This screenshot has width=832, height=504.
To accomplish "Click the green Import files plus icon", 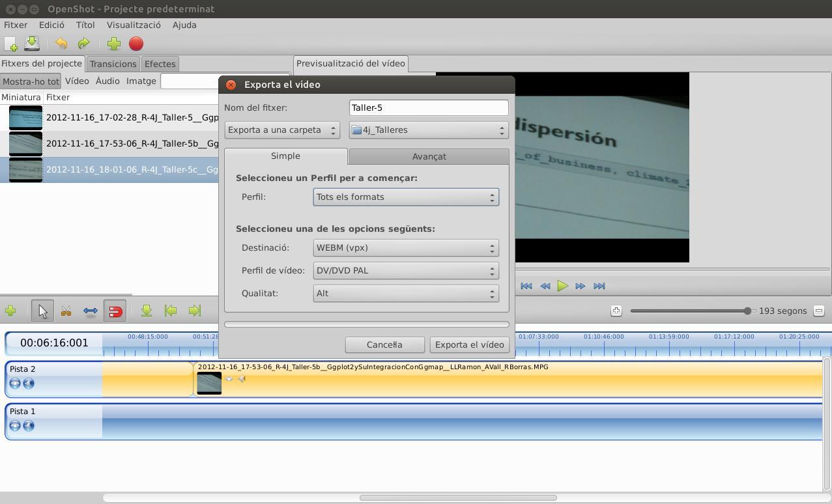I will click(113, 44).
